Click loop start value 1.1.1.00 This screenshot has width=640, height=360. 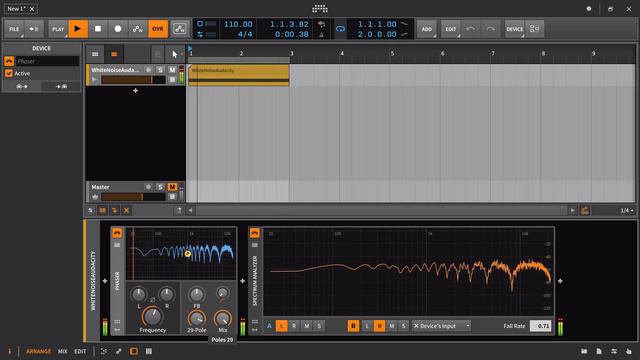pyautogui.click(x=377, y=24)
